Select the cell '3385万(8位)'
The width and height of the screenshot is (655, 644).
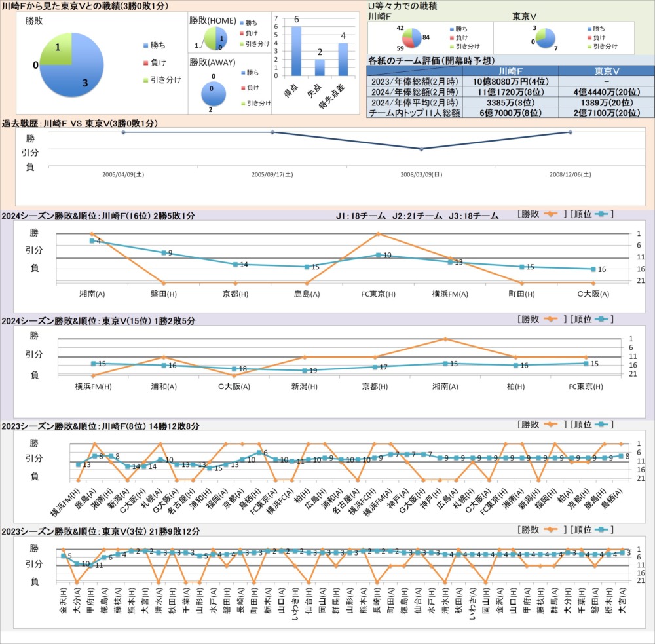510,102
